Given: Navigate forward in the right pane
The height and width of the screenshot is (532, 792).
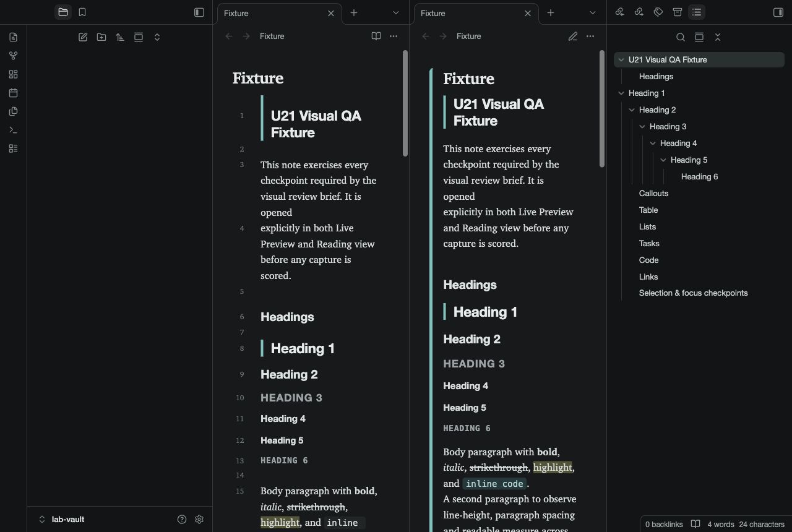Looking at the screenshot, I should pos(443,36).
